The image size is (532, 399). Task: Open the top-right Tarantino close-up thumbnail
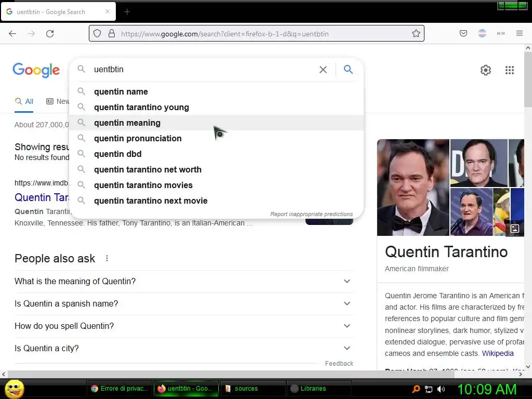click(x=478, y=163)
